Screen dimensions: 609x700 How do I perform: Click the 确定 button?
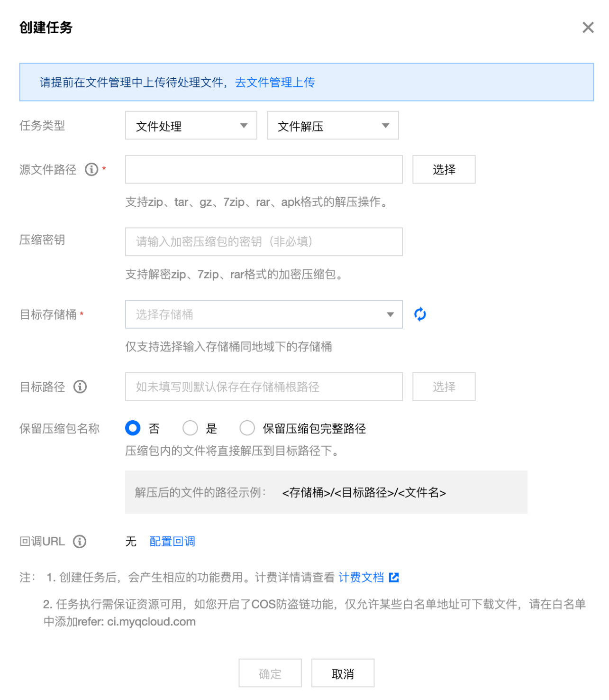pos(270,673)
